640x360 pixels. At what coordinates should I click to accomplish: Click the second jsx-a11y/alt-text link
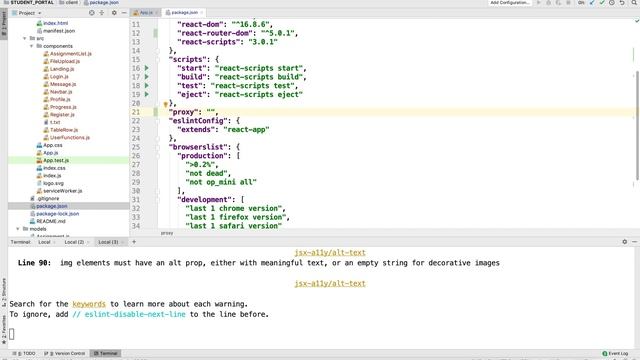click(330, 283)
